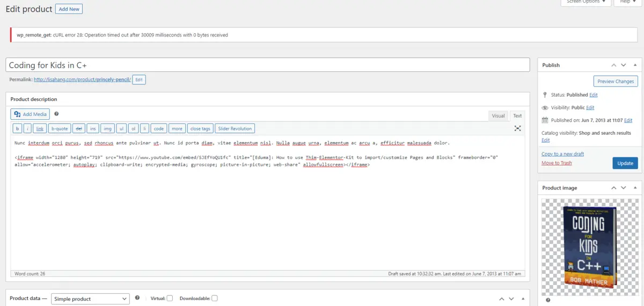The height and width of the screenshot is (306, 644).
Task: Move Publish panel down
Action: click(624, 65)
